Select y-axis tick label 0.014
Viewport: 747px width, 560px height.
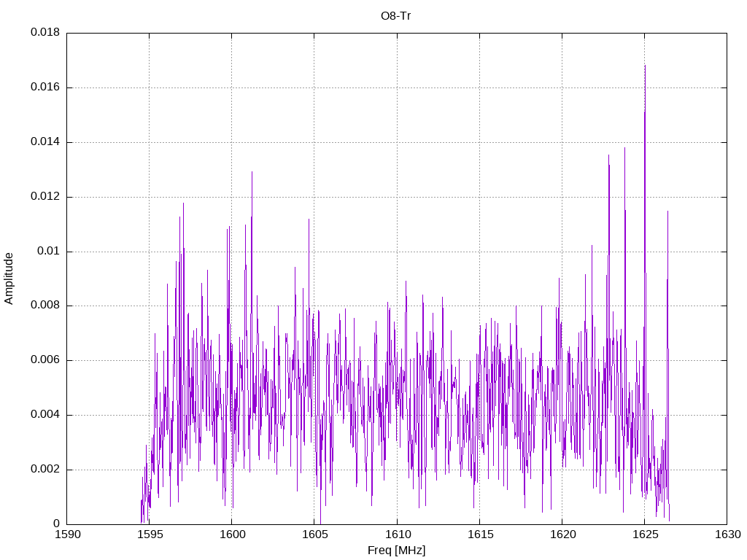(45, 142)
